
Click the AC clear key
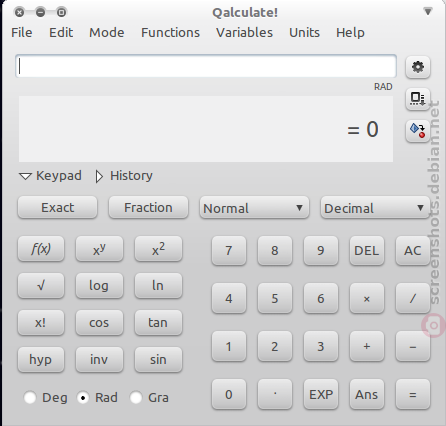[413, 251]
